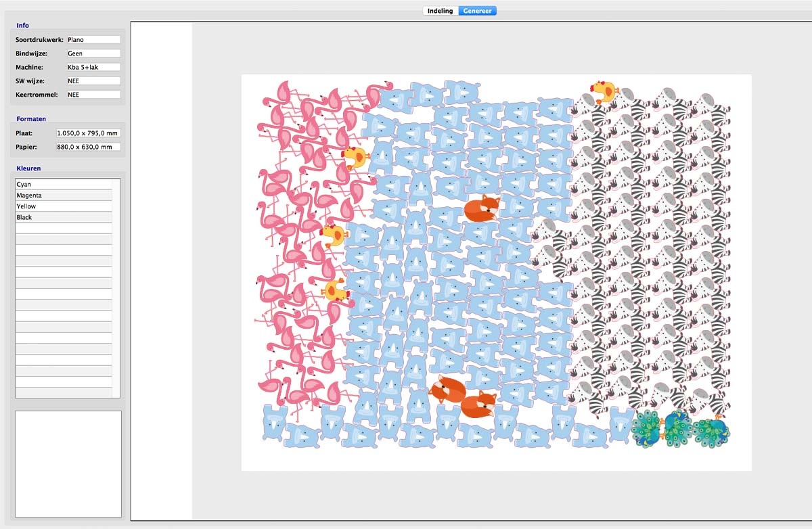Image resolution: width=812 pixels, height=529 pixels.
Task: Select Cyan in the Kleuren list
Action: pyautogui.click(x=64, y=184)
